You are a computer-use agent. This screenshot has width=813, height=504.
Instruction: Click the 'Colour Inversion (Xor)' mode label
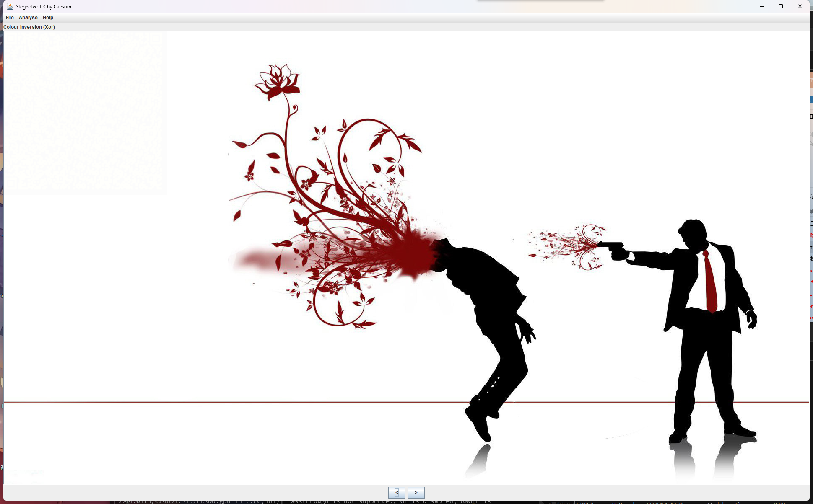[x=29, y=27]
